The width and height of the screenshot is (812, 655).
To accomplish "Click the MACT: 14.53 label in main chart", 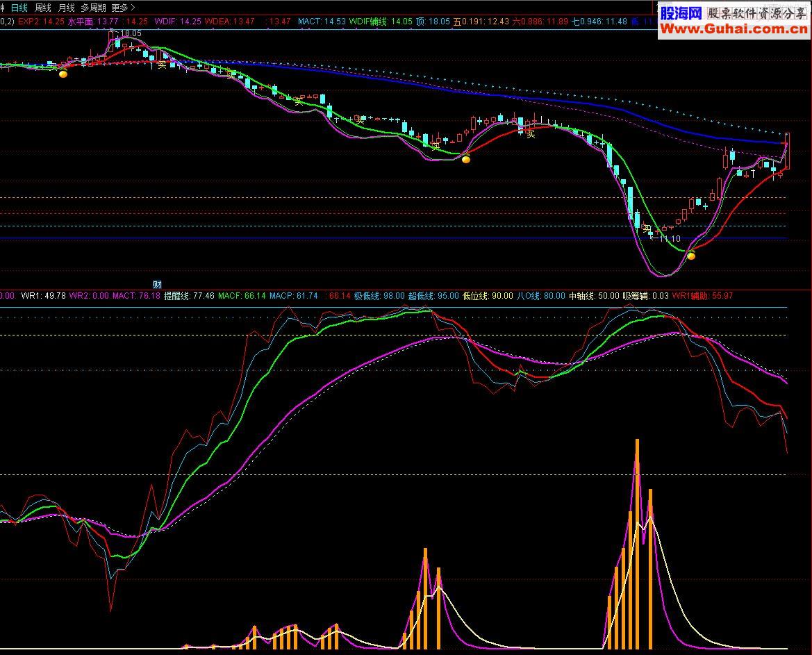I will tap(322, 22).
